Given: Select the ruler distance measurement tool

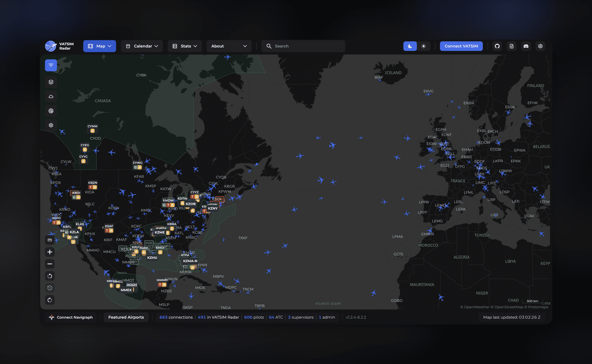Looking at the screenshot, I should coord(50,240).
